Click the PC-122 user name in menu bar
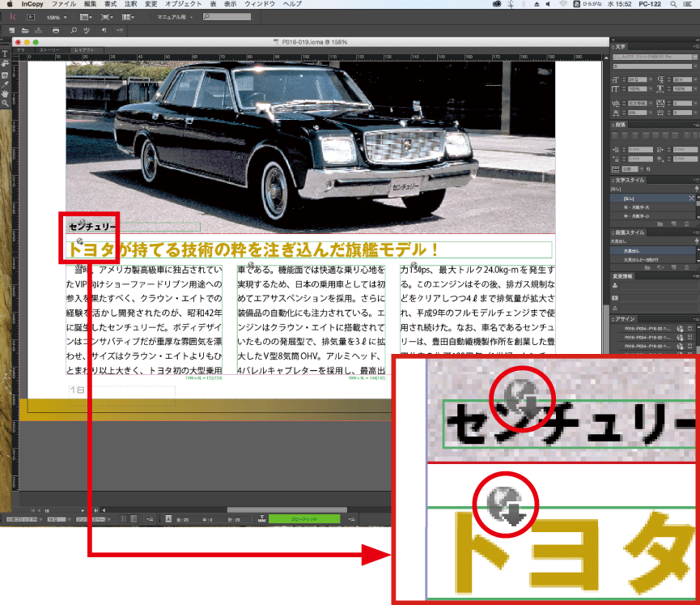 [x=650, y=4]
